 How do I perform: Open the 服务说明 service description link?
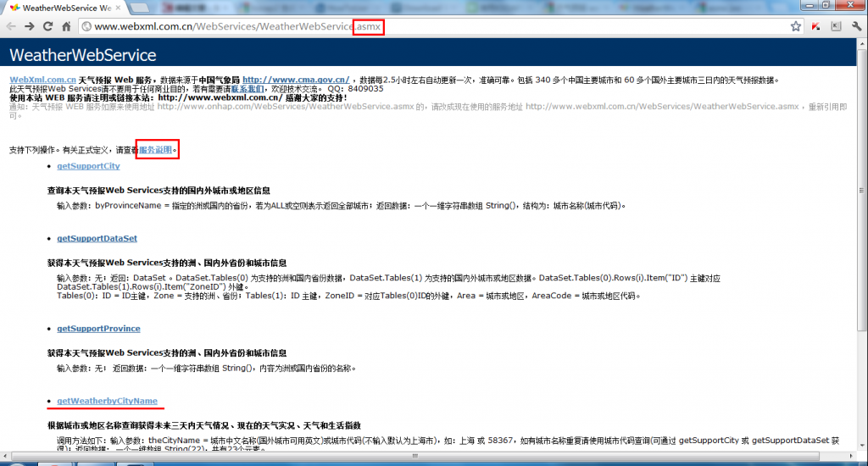pos(156,149)
